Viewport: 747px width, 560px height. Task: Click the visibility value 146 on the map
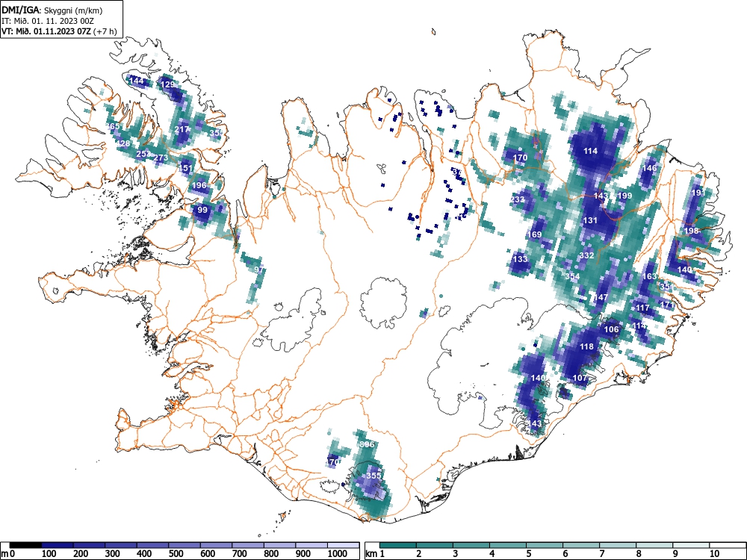[x=649, y=168]
